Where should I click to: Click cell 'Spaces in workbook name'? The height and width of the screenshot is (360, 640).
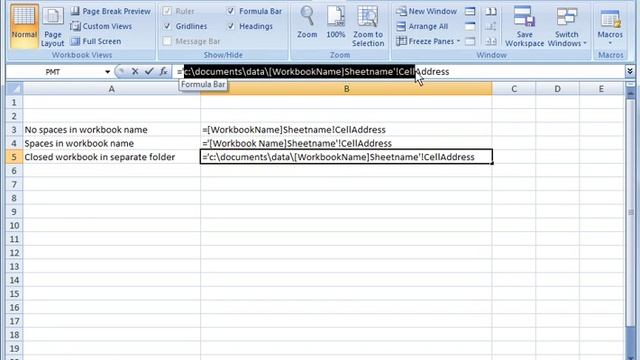pyautogui.click(x=111, y=143)
